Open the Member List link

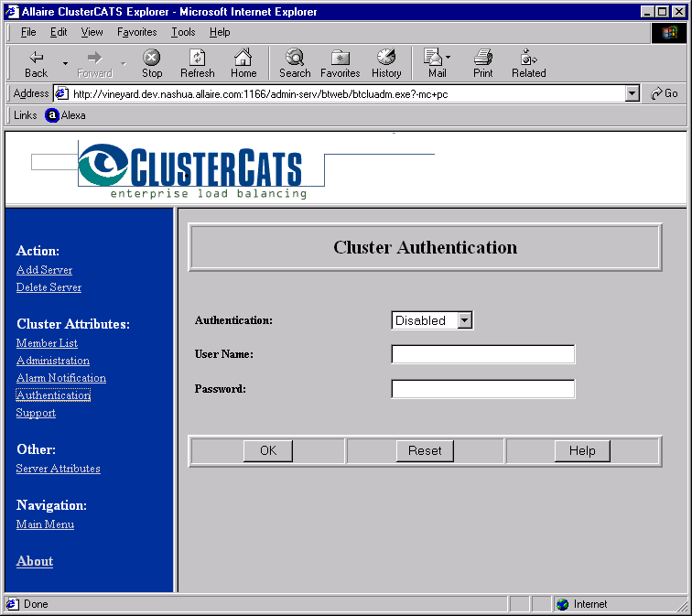[x=47, y=343]
